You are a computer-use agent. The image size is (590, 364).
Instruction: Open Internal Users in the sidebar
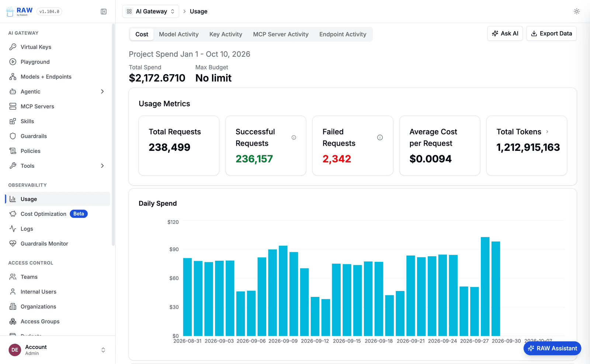[58, 292]
